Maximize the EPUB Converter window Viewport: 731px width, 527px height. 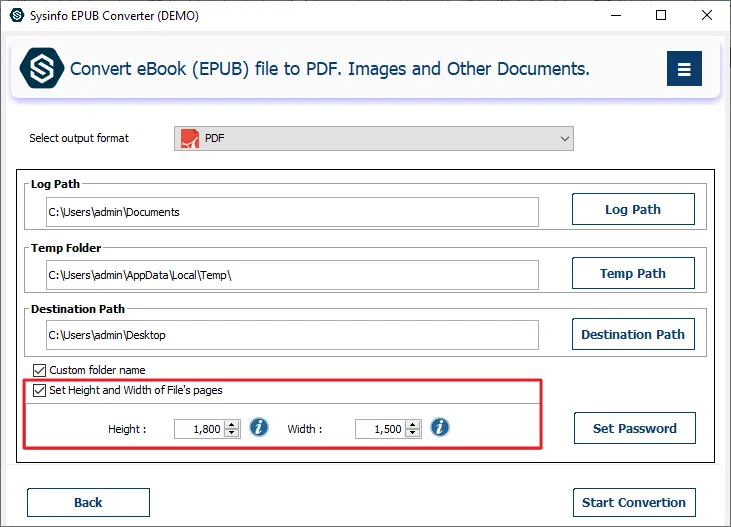click(661, 15)
